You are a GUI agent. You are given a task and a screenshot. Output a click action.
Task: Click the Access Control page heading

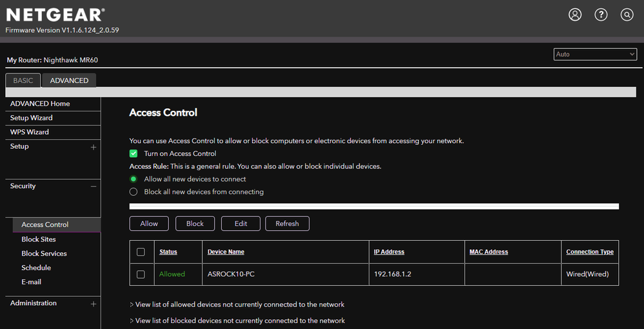tap(163, 113)
